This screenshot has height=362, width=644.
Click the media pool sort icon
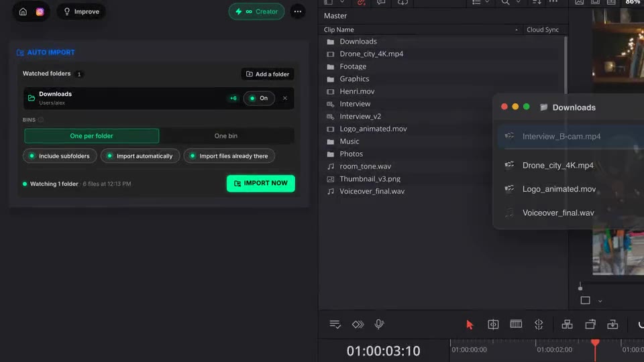coord(537,2)
